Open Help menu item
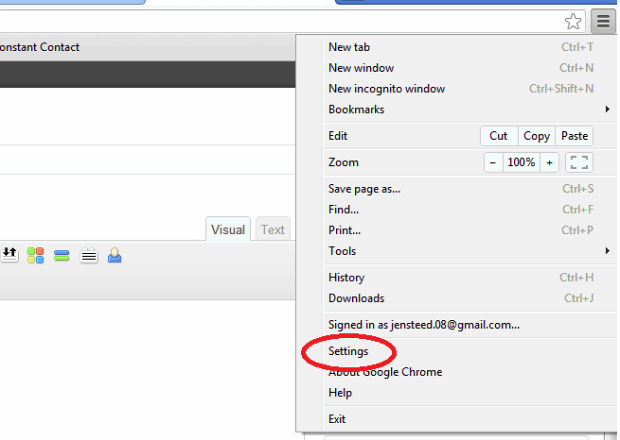The height and width of the screenshot is (440, 620). pos(470,393)
